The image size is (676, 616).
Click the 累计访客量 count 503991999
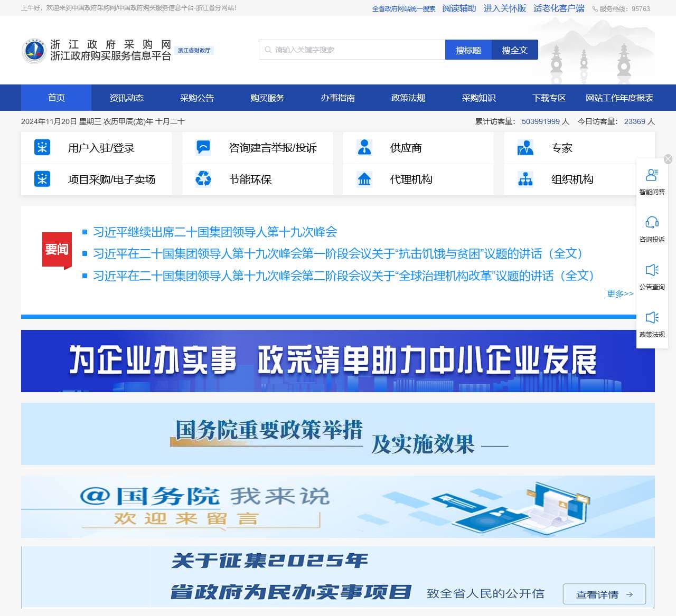tap(541, 121)
